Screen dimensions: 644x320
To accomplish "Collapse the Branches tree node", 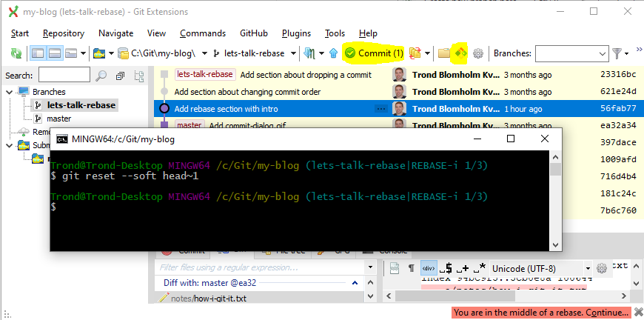I will (x=10, y=92).
